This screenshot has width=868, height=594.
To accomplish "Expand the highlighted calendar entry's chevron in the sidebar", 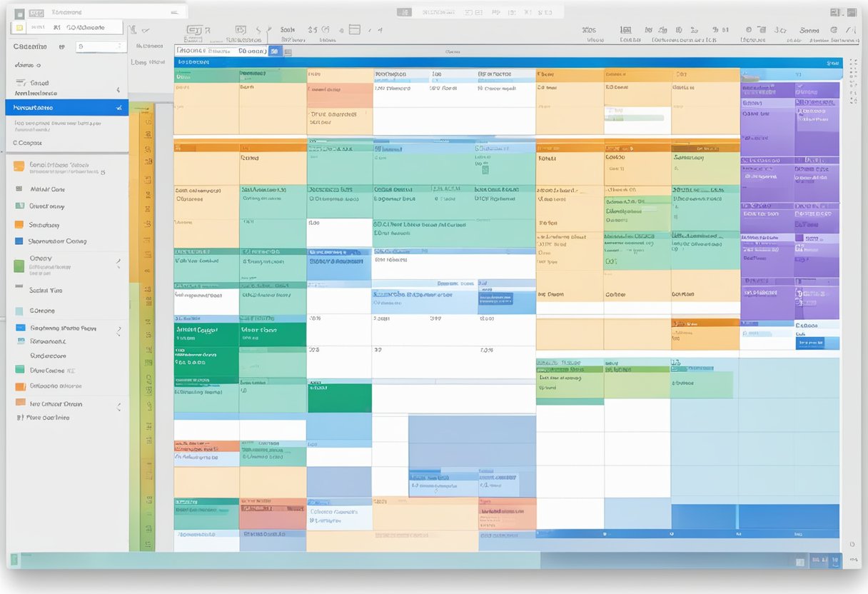I will [x=118, y=107].
